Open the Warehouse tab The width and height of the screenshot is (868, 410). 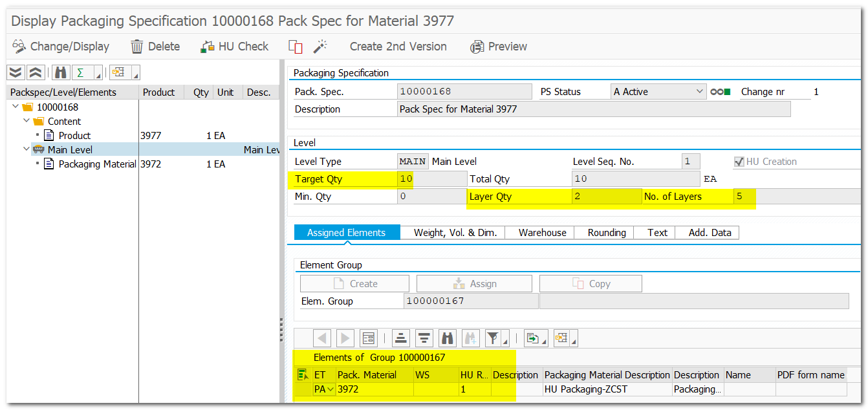(x=539, y=232)
